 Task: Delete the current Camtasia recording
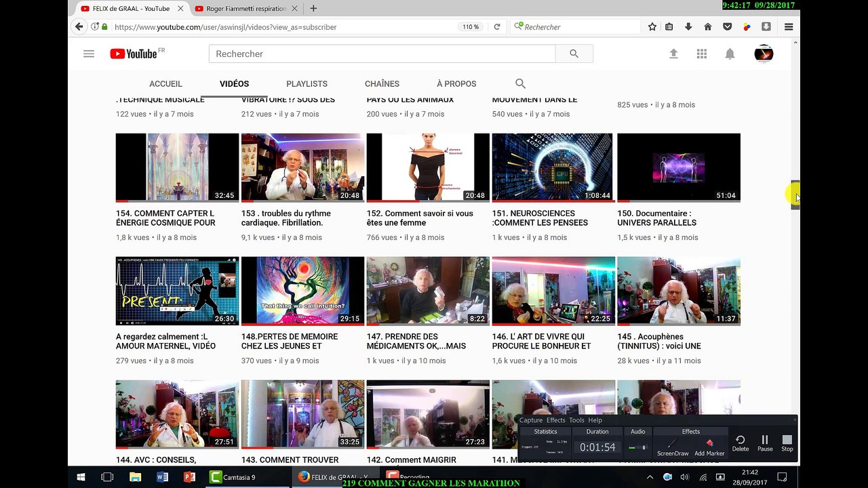pyautogui.click(x=741, y=444)
